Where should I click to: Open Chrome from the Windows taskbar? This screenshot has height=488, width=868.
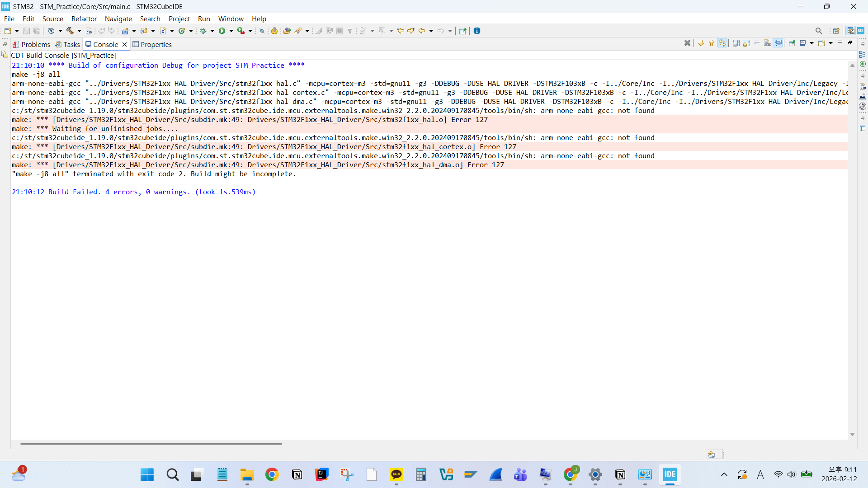click(x=272, y=474)
